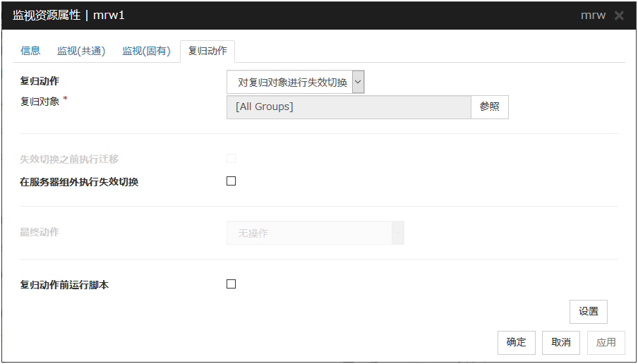
Task: Click the 复归对象 field label
Action: click(x=41, y=101)
